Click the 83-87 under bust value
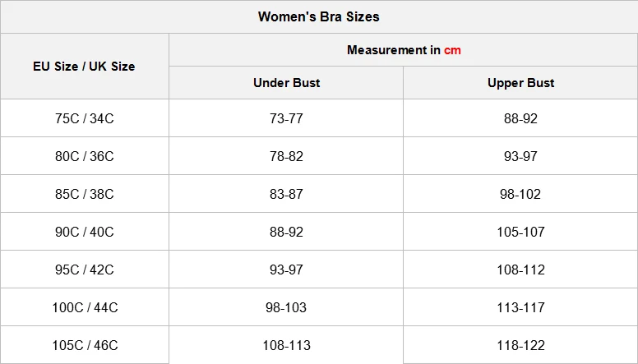The height and width of the screenshot is (364, 638). click(x=286, y=194)
